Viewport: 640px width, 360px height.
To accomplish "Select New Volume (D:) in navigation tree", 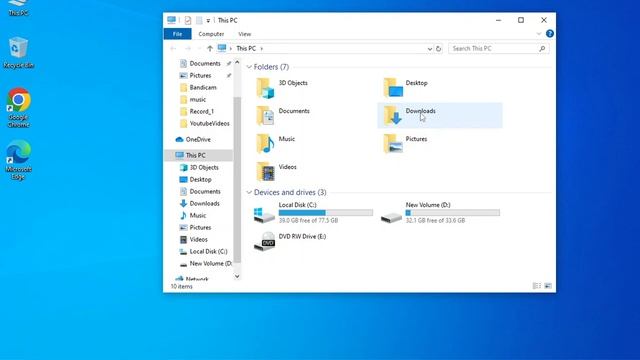I will 211,264.
